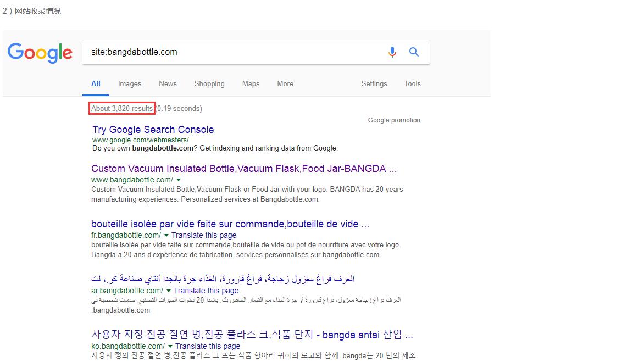Click the (0.19 seconds) text

pyautogui.click(x=180, y=108)
